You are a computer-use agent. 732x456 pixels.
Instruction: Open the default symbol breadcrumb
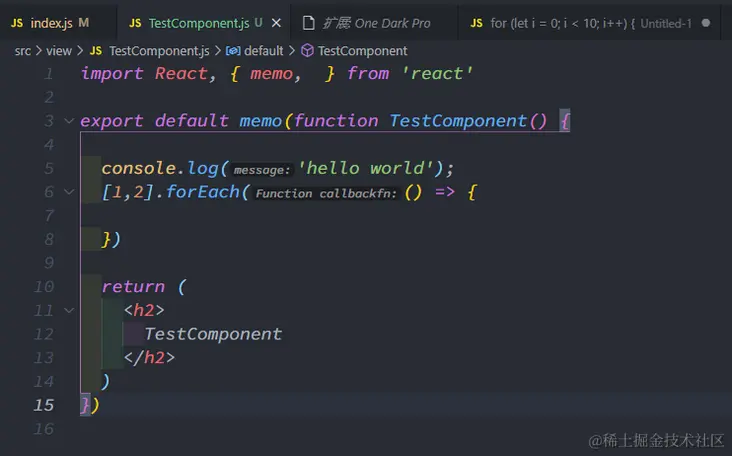pyautogui.click(x=263, y=50)
